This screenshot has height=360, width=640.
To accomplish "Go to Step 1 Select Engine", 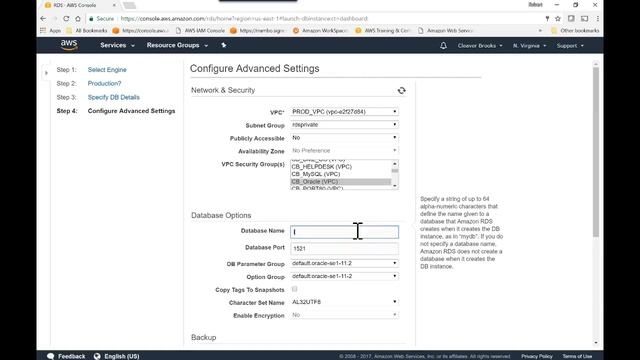I will 107,70.
